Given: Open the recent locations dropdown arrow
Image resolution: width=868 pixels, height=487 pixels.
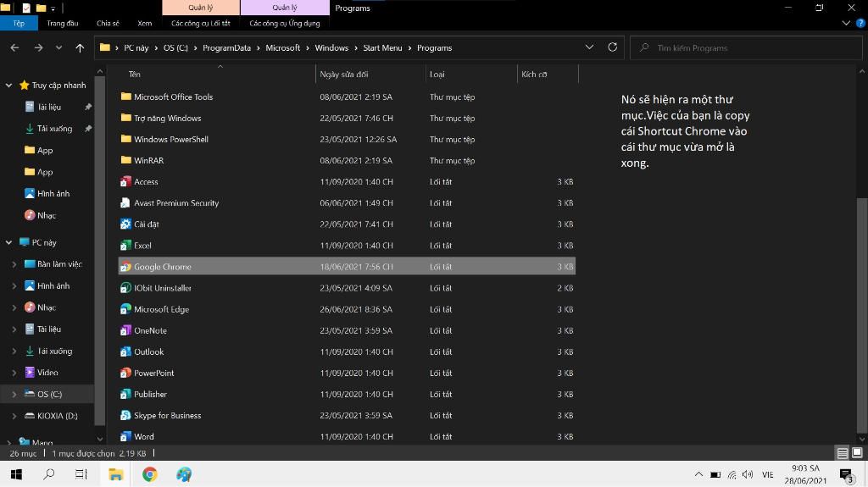Looking at the screenshot, I should pyautogui.click(x=58, y=48).
